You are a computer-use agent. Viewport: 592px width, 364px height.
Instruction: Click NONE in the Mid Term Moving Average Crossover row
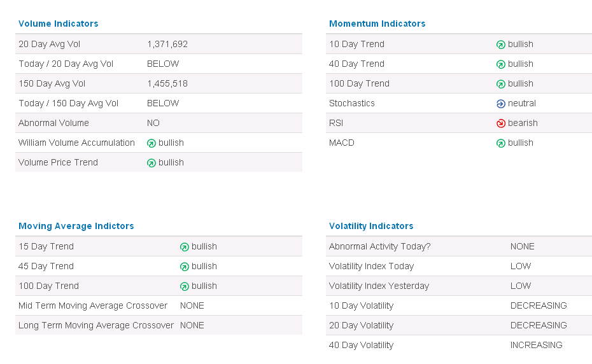[192, 305]
